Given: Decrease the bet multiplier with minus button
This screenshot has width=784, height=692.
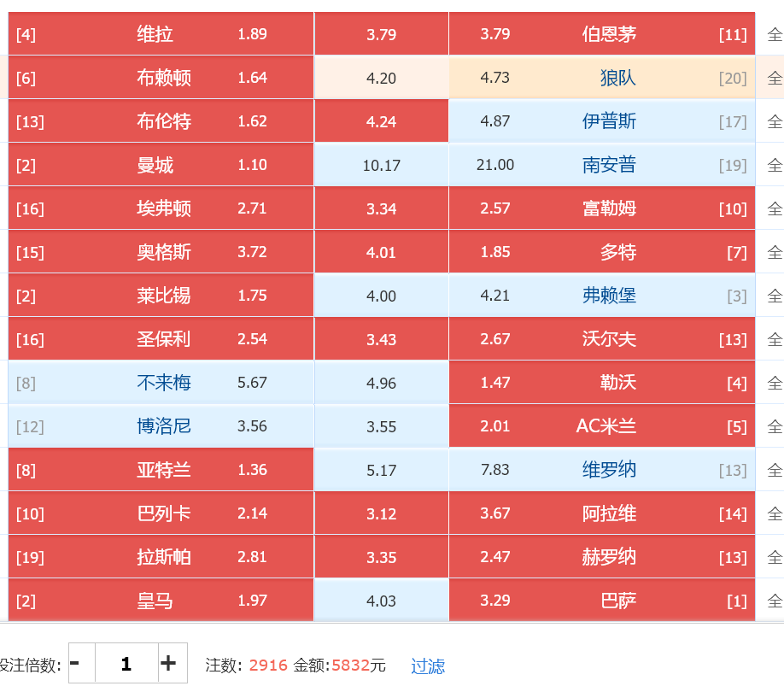Looking at the screenshot, I should point(81,663).
